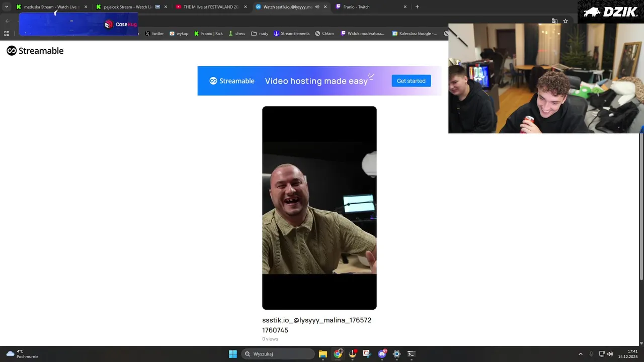Click the translate page icon in address bar
Screen dimensions: 644x362
pyautogui.click(x=554, y=21)
